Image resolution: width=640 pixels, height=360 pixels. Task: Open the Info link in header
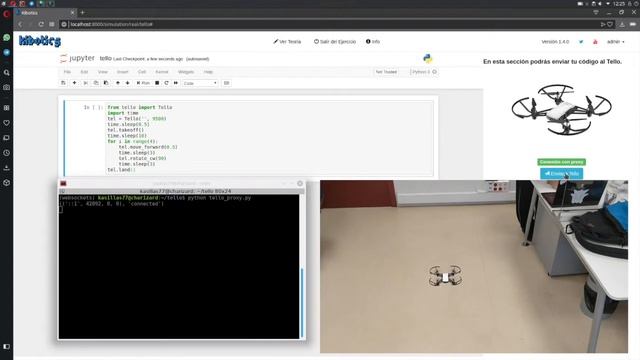point(373,42)
